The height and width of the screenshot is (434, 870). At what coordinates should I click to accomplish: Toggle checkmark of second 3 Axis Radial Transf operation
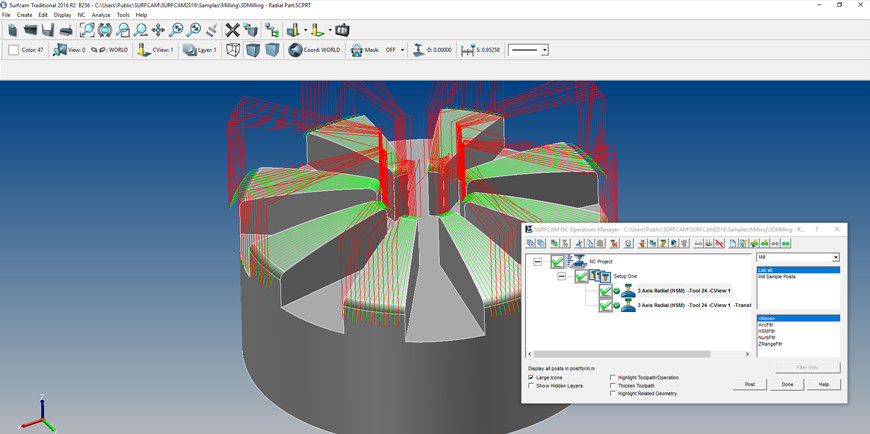tap(605, 305)
